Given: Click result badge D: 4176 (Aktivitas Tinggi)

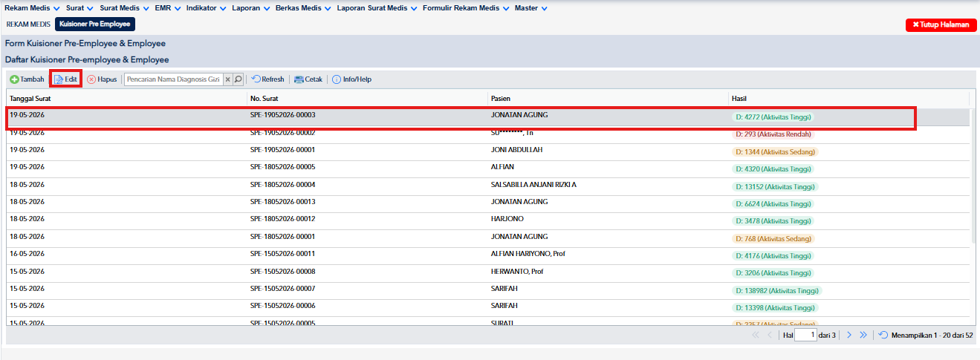Looking at the screenshot, I should tap(773, 256).
